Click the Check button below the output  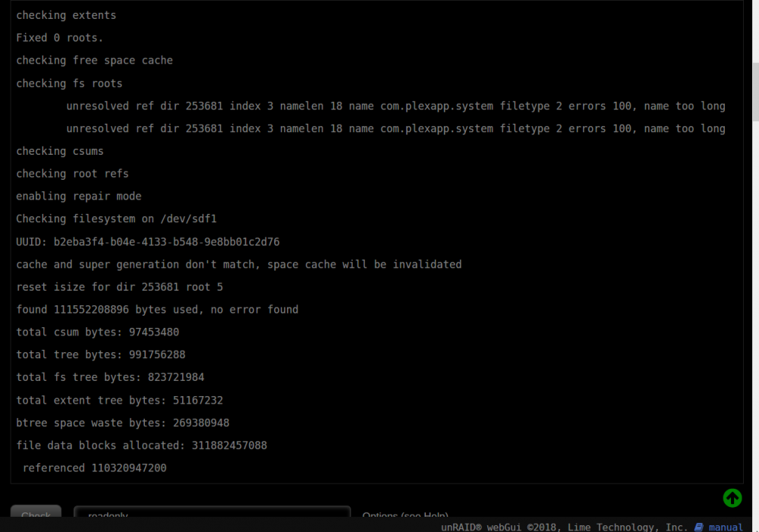pos(36,512)
